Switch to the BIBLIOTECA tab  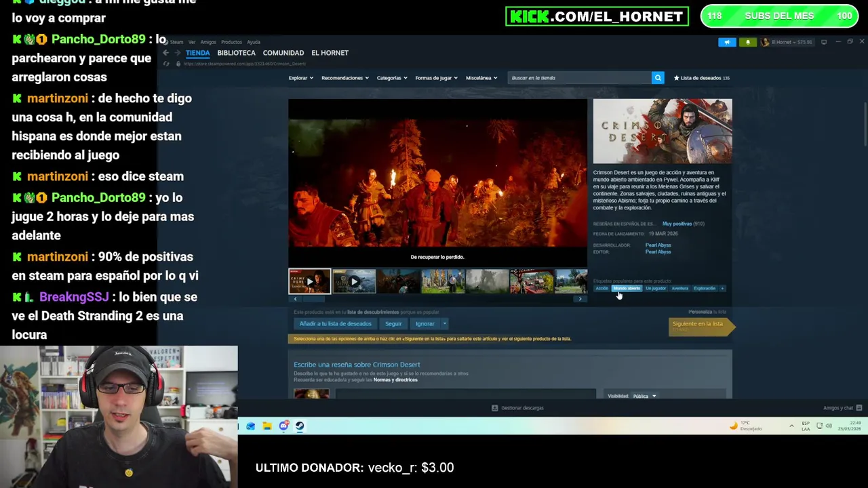(236, 53)
